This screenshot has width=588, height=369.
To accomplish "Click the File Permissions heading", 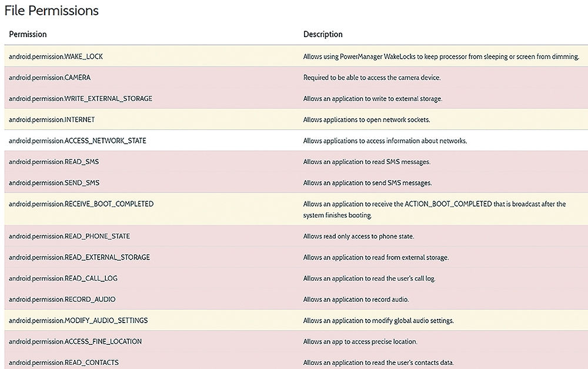I will pos(51,11).
